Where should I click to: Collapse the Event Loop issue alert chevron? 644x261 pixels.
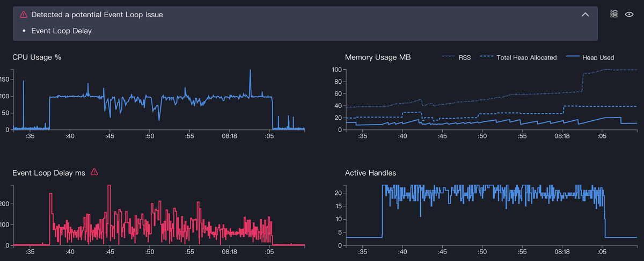[x=586, y=15]
